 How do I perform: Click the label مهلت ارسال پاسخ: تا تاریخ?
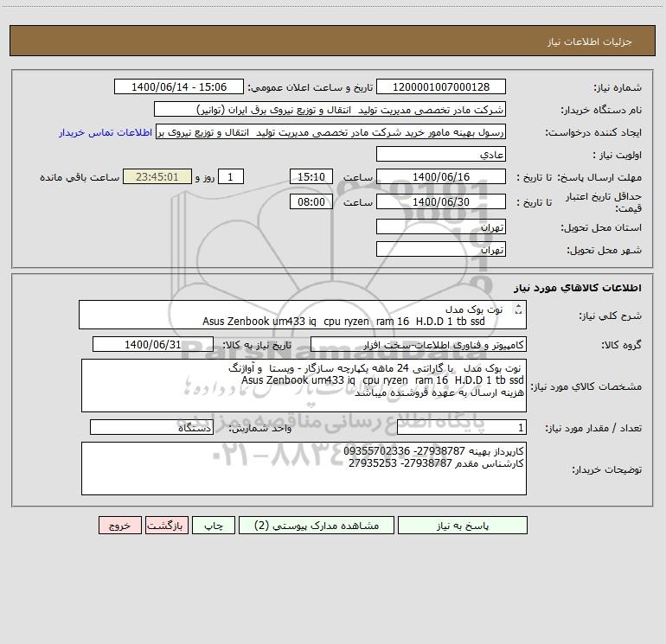click(x=579, y=177)
